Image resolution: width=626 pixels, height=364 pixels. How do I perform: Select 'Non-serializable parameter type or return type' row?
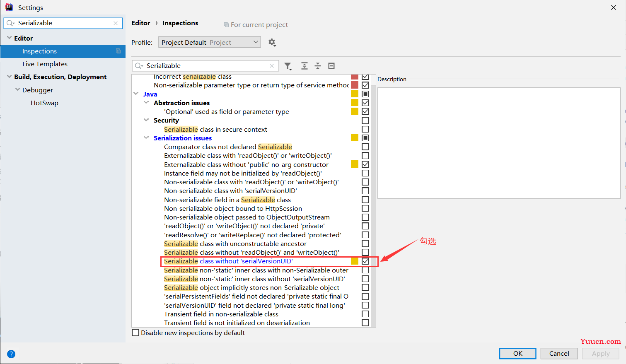[251, 85]
